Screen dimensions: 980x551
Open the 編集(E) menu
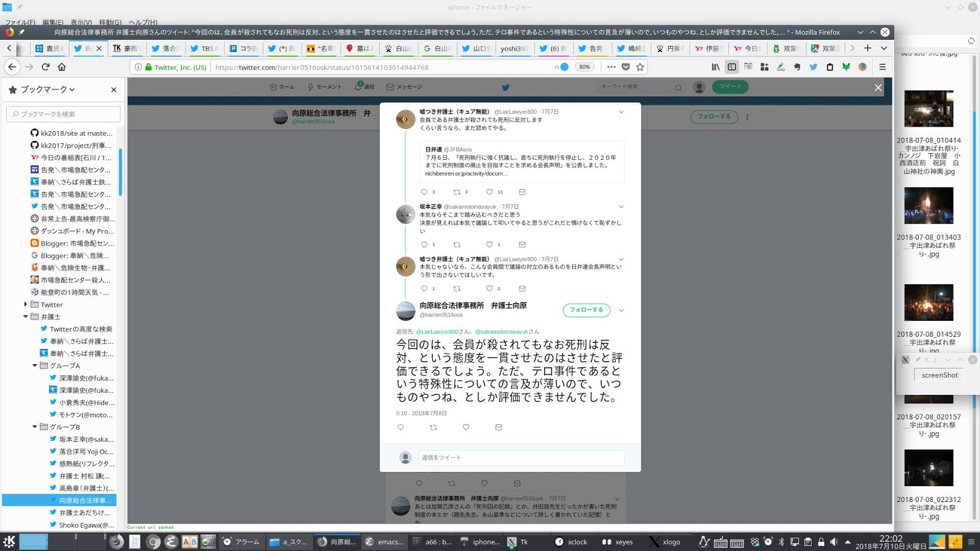tap(53, 22)
